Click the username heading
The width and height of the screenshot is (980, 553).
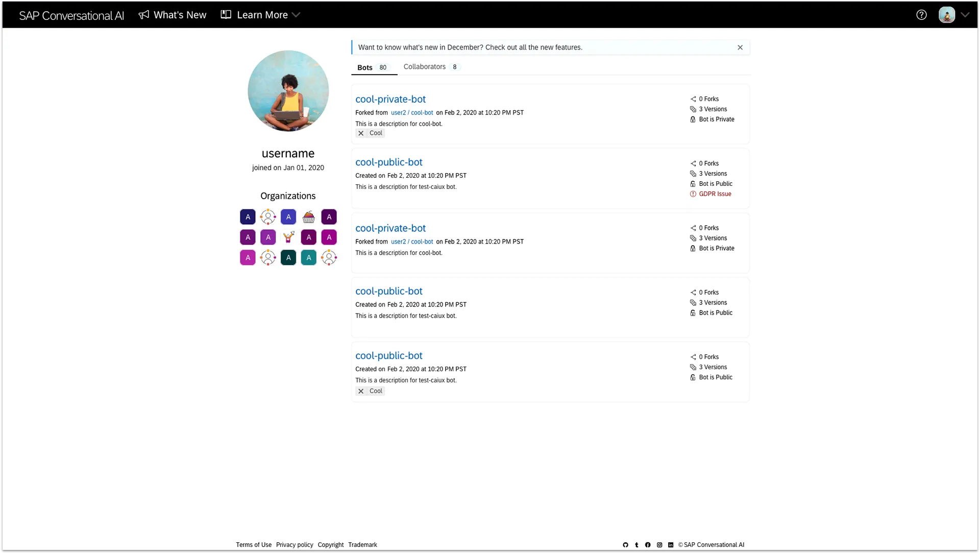pyautogui.click(x=288, y=154)
